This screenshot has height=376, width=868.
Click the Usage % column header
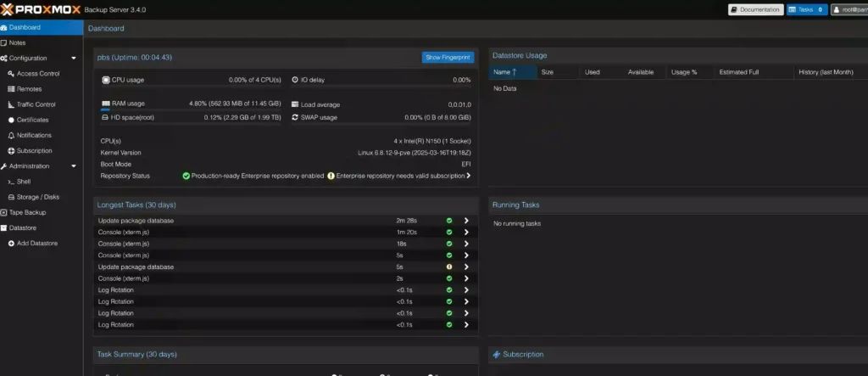[x=689, y=72]
